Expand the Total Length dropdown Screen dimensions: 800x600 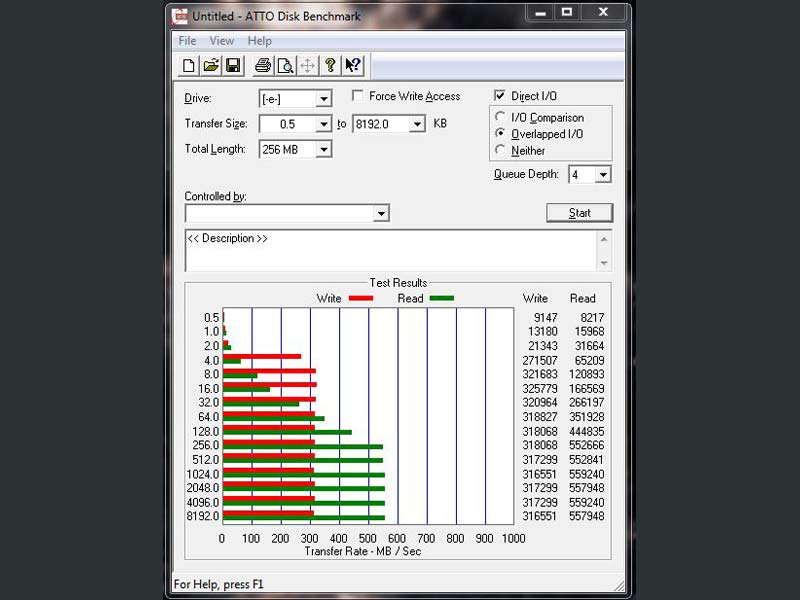click(323, 150)
